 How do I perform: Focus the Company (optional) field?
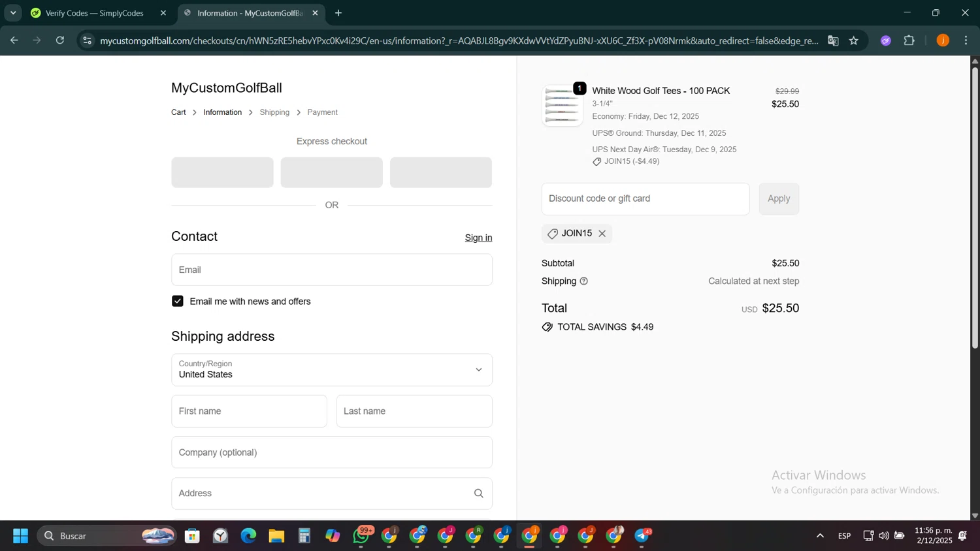point(332,452)
